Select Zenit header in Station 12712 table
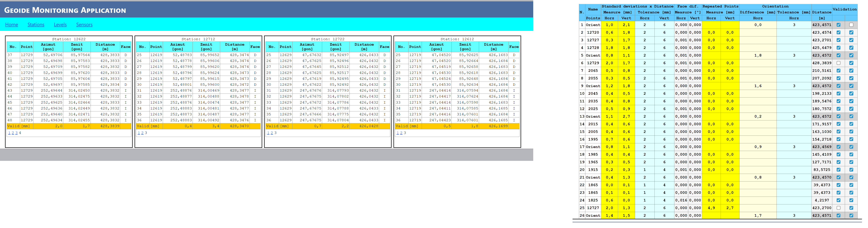The height and width of the screenshot is (228, 868). [x=206, y=47]
